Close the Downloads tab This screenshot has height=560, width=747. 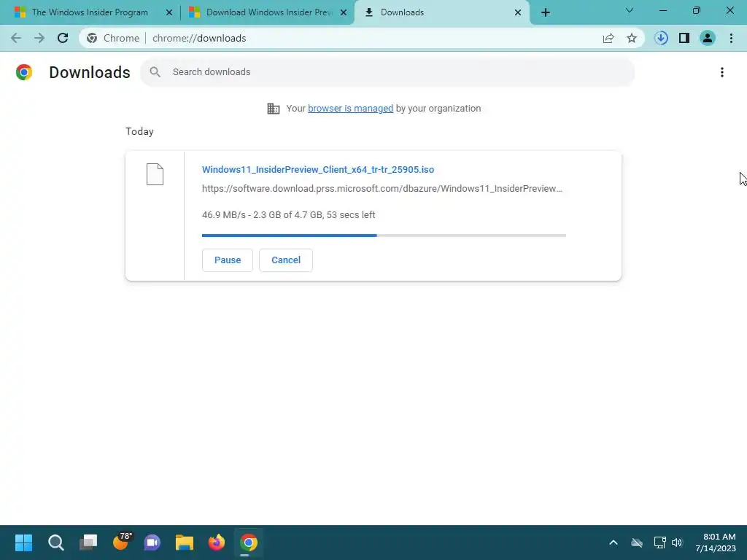pos(518,12)
